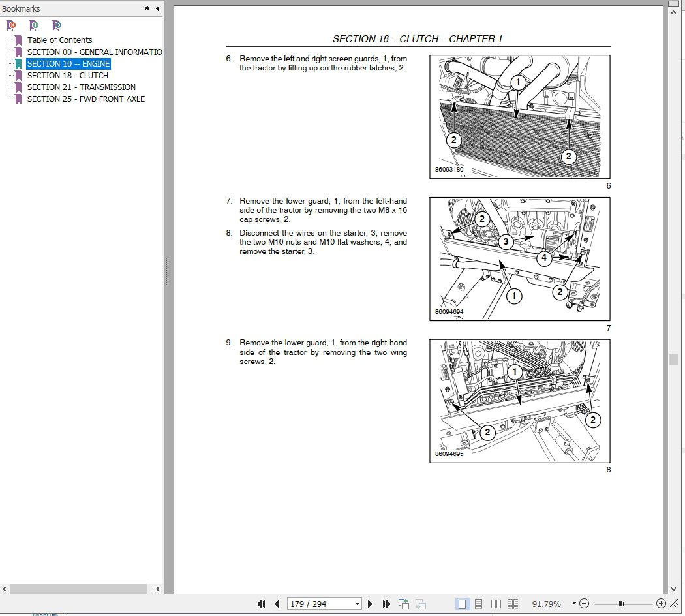Click the continuous facing pages icon
Screen dimensions: 685x616
point(513,604)
